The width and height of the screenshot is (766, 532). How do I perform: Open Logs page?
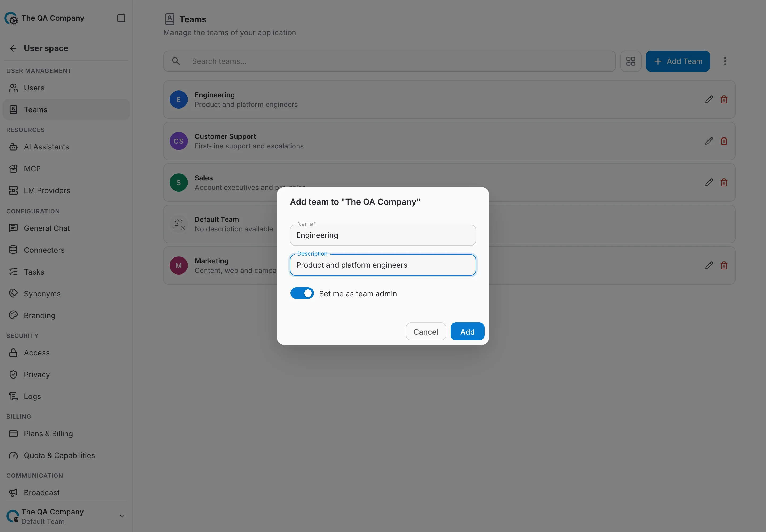click(66, 396)
